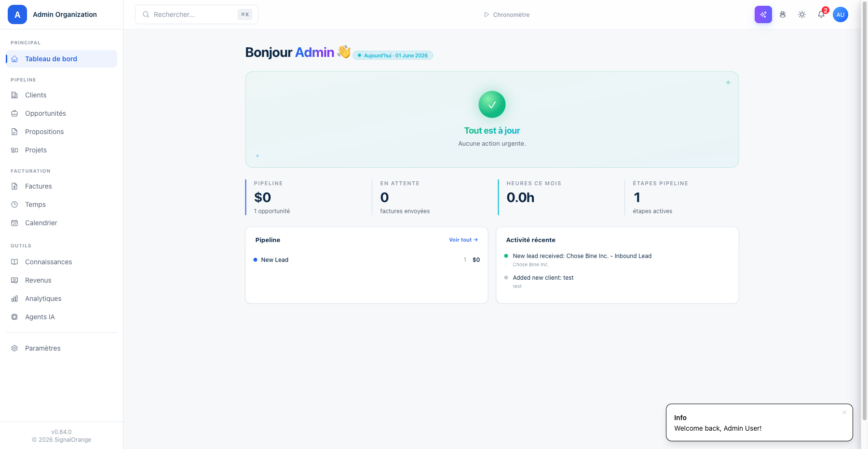
Task: Open Opportunités briefcase icon
Action: 14,113
